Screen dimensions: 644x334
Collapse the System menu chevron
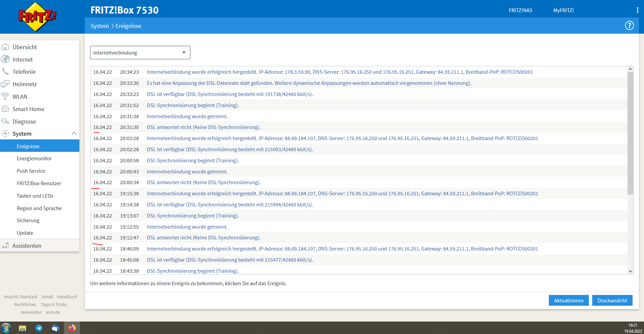[74, 134]
